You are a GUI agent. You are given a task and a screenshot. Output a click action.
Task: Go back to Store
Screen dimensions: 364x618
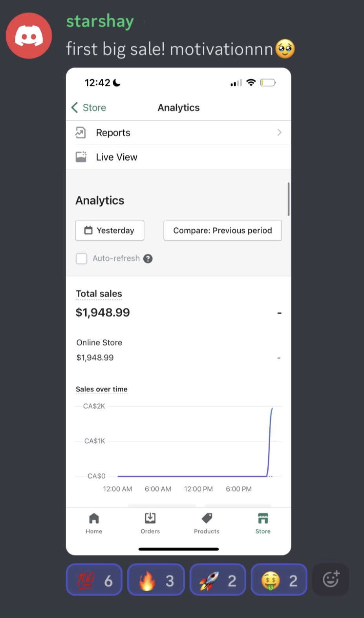coord(89,108)
